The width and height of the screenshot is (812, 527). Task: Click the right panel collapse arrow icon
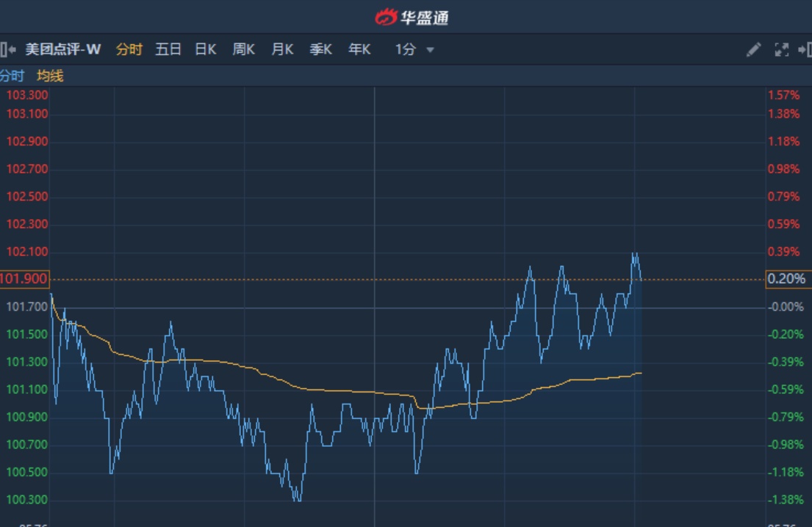(805, 50)
